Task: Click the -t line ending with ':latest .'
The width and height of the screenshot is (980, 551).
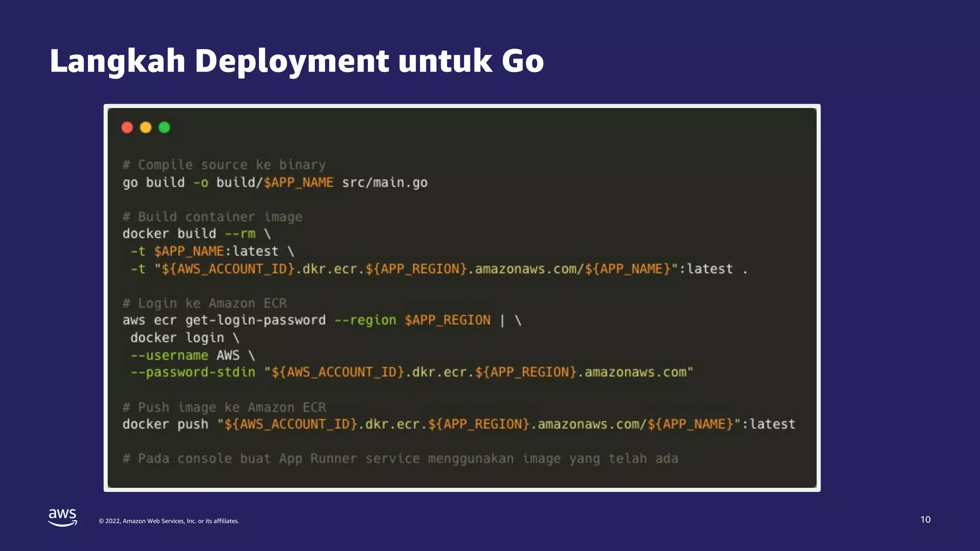Action: click(x=439, y=269)
